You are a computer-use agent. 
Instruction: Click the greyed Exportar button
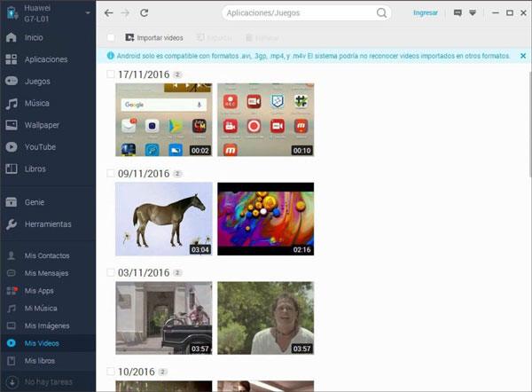pyautogui.click(x=214, y=37)
